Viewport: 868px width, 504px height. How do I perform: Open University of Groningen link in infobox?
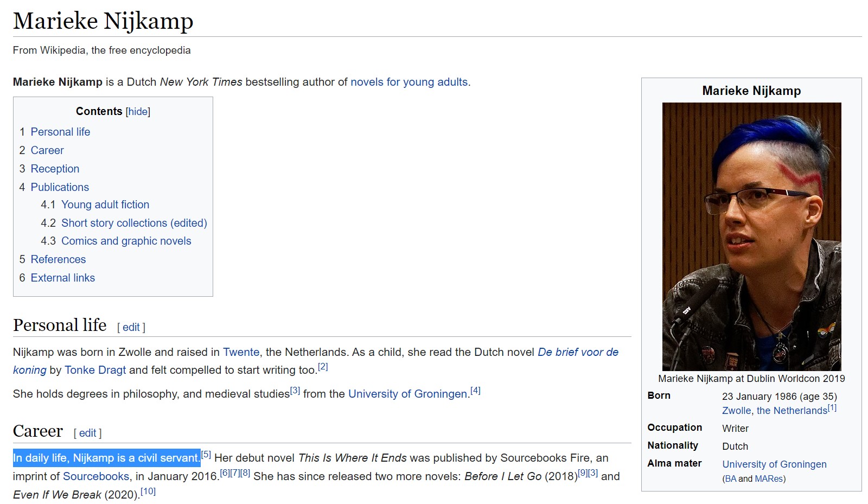click(x=774, y=464)
